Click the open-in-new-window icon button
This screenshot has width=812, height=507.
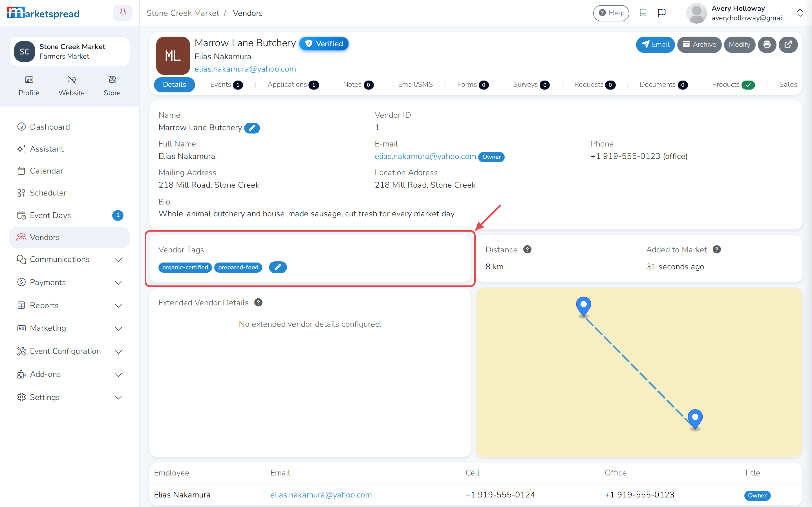pyautogui.click(x=788, y=45)
